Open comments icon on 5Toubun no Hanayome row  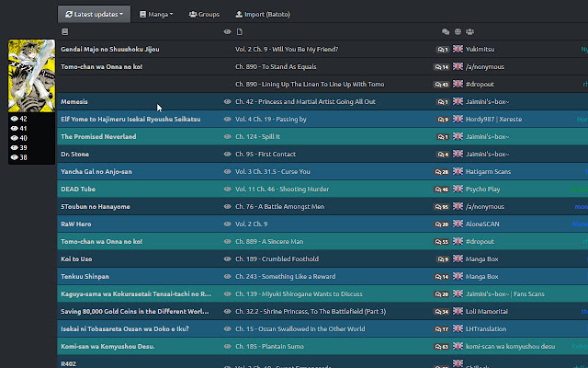click(443, 206)
